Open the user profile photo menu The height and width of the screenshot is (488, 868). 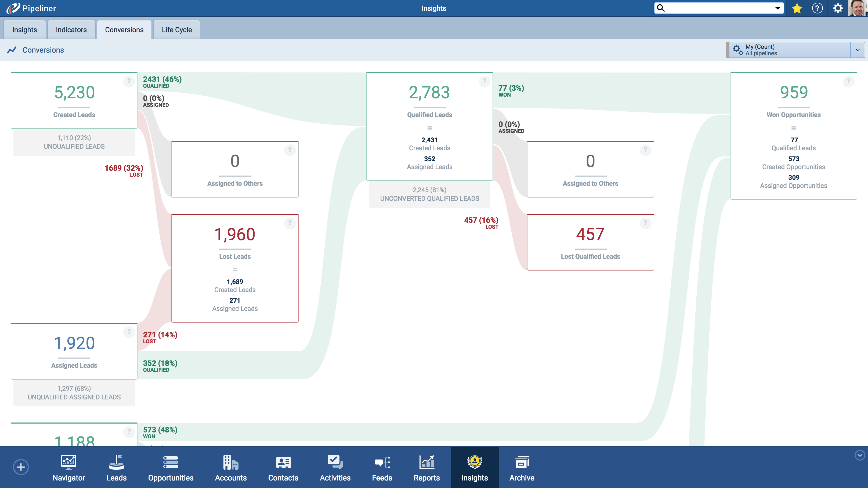click(x=858, y=8)
